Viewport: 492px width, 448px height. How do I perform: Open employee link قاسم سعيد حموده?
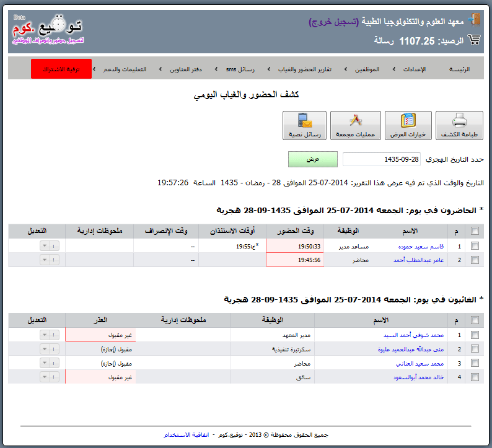click(x=421, y=247)
